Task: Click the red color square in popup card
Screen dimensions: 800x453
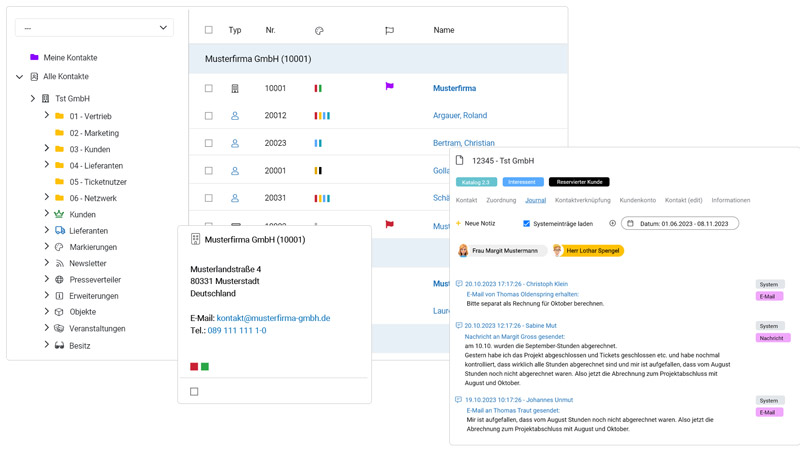Action: [x=194, y=366]
